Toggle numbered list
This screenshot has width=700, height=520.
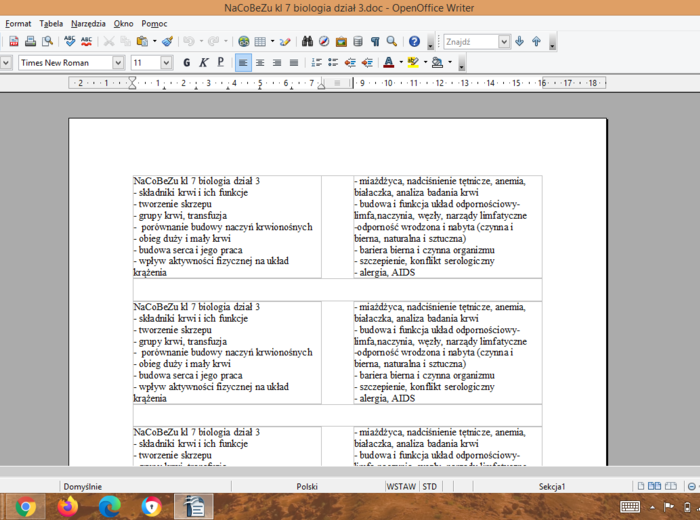tap(316, 62)
